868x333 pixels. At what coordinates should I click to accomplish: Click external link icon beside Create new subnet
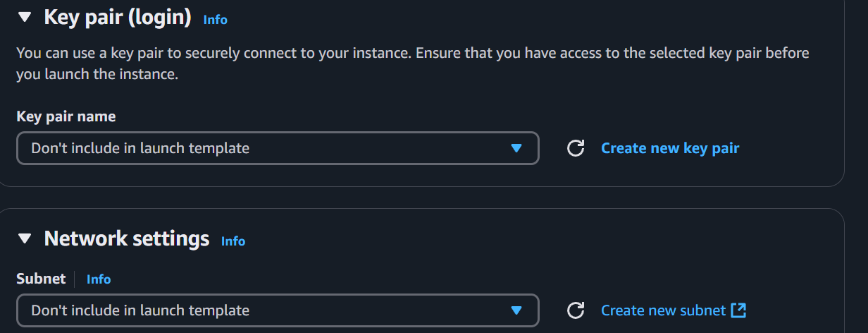pyautogui.click(x=738, y=310)
